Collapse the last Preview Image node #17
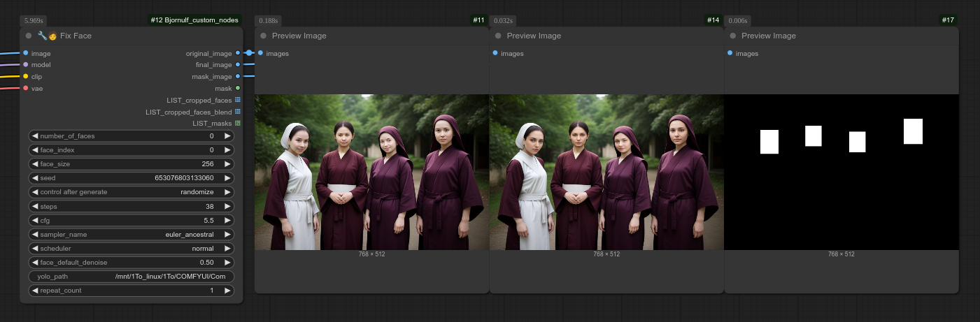The width and height of the screenshot is (980, 322). (733, 36)
